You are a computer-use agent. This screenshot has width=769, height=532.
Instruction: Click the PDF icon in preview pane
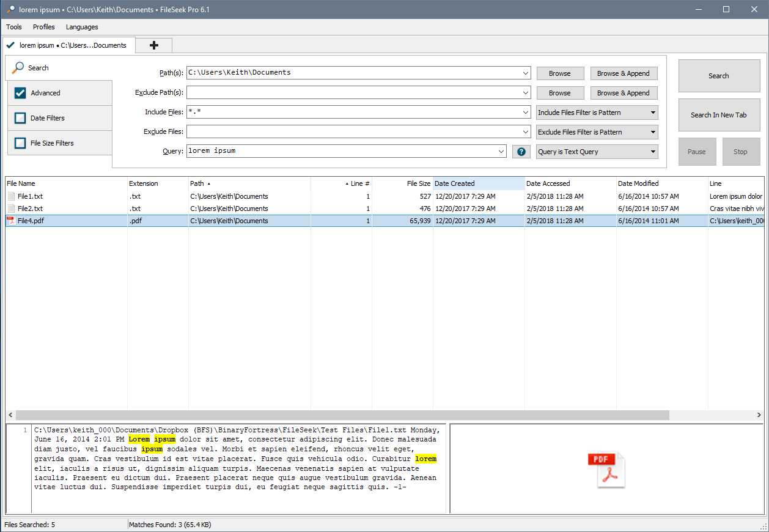click(x=606, y=470)
